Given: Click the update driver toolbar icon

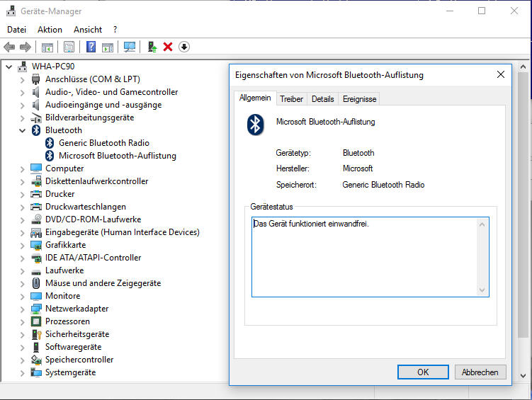Looking at the screenshot, I should click(152, 47).
